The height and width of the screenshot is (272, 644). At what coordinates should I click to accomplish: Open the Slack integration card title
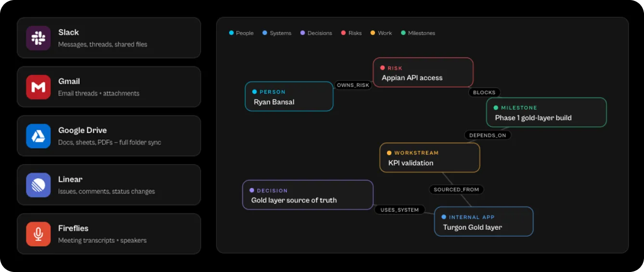68,32
